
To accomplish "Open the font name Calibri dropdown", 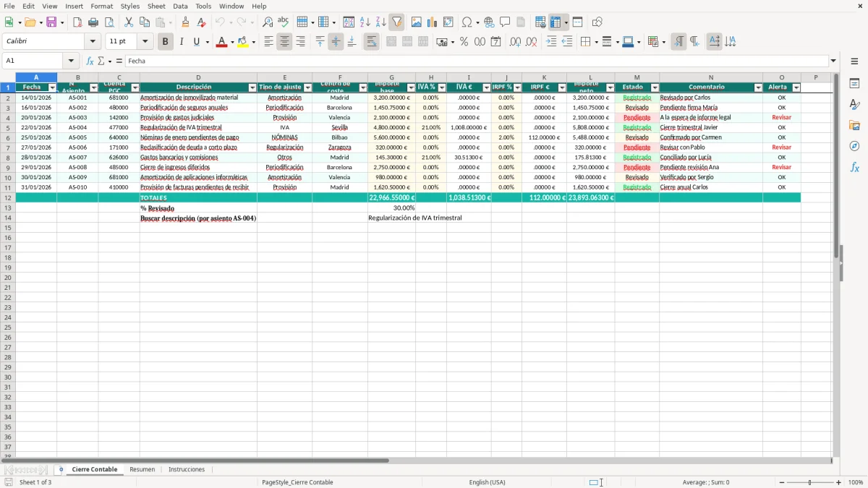I will pos(93,42).
